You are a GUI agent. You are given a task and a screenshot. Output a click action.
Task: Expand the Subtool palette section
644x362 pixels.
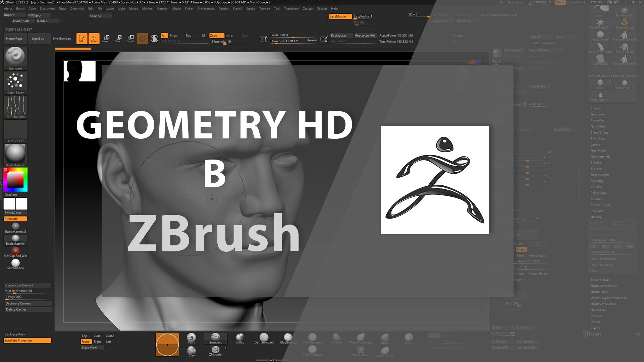(x=596, y=108)
